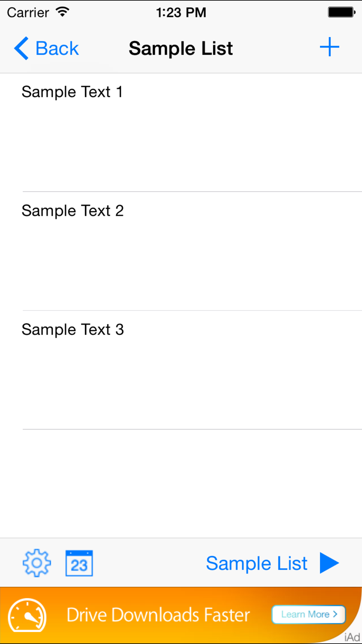Viewport: 362px width, 644px height.
Task: Click the Drive Downloads Faster ad text
Action: (x=158, y=615)
